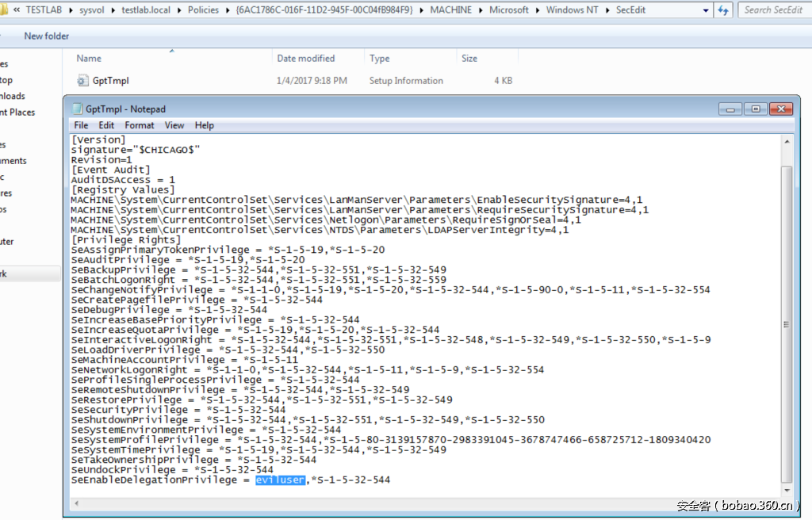Click the 4 KB size cell
812x520 pixels.
tap(503, 81)
